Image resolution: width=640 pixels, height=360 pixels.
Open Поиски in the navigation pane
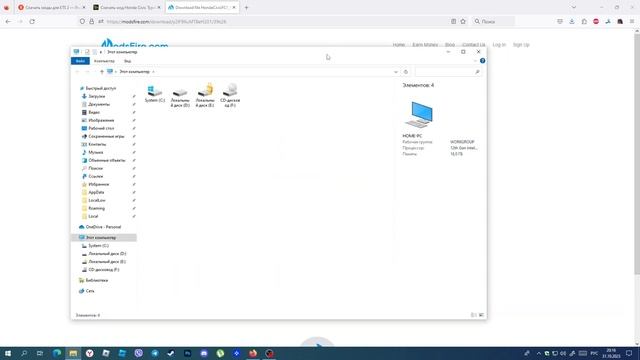[95, 168]
